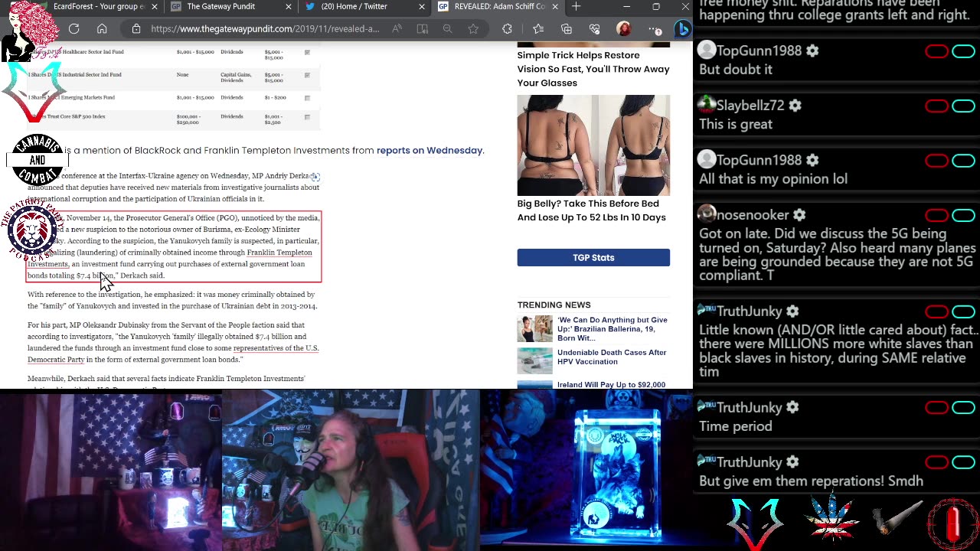The width and height of the screenshot is (980, 551).
Task: Toggle the Industrial Sector Ind Fund row checkbox
Action: [307, 75]
